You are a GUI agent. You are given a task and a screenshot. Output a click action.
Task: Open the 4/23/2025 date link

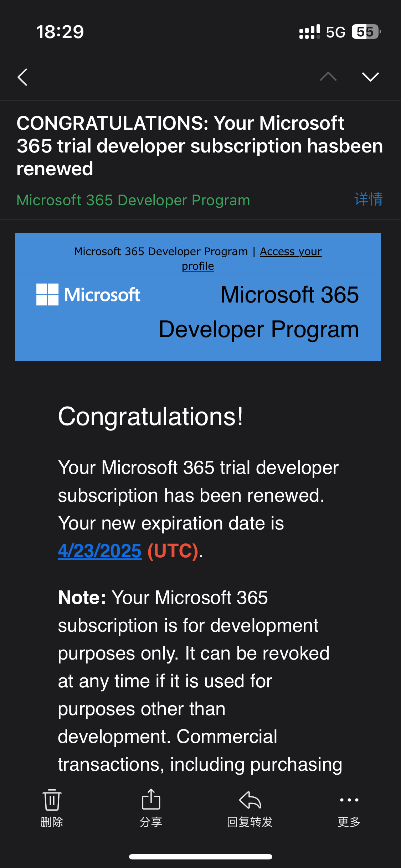(100, 551)
